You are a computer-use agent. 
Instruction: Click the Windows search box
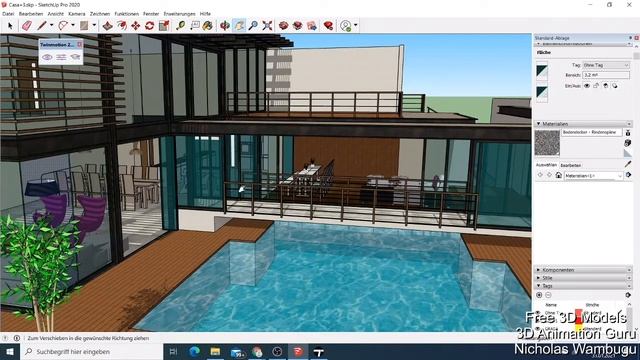91,351
